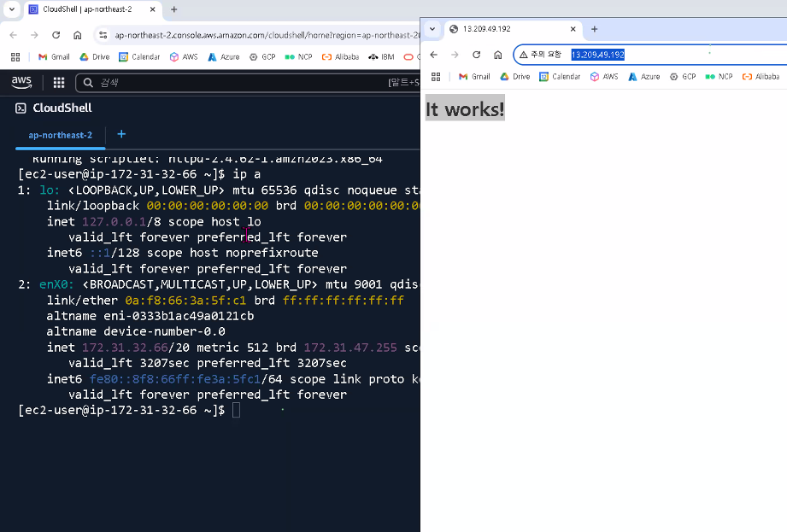Open Alibaba bookmark in right browser window
Screen dimensions: 787x532
761,77
